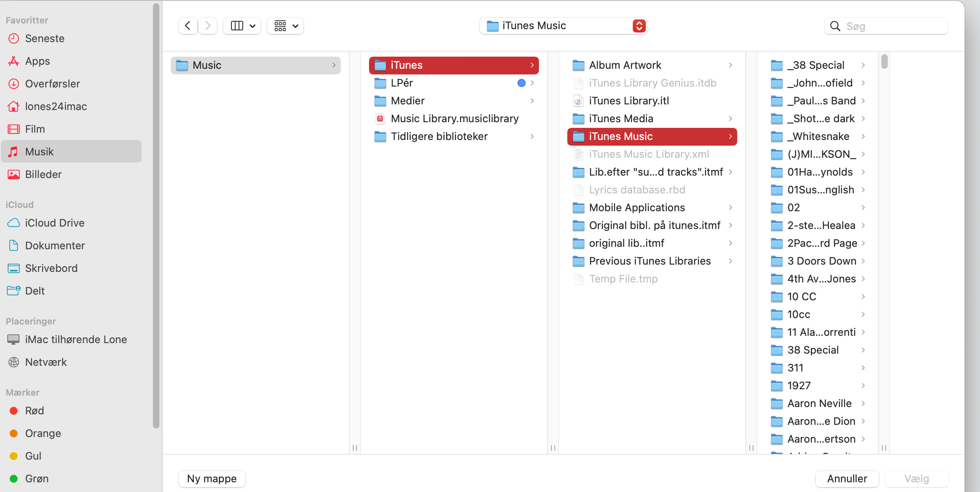Image resolution: width=980 pixels, height=492 pixels.
Task: Select the iTunes Library.itl file
Action: [x=652, y=101]
